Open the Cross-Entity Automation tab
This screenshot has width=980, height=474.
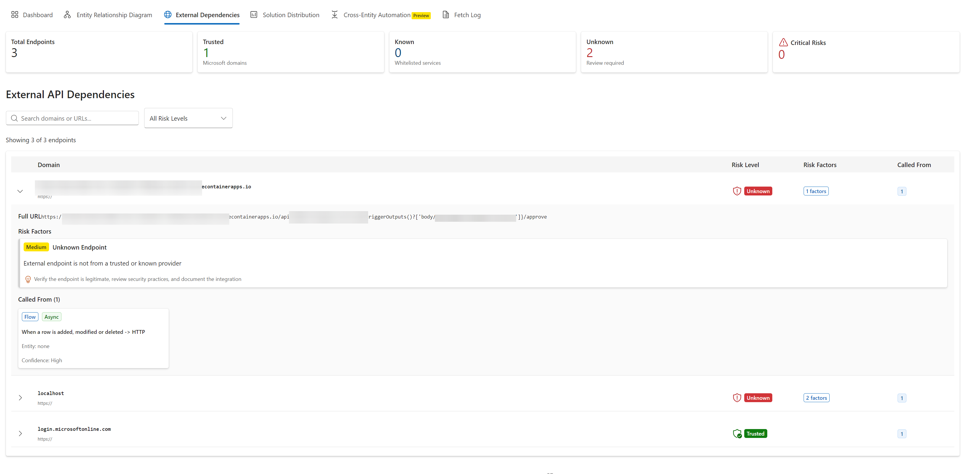(381, 15)
